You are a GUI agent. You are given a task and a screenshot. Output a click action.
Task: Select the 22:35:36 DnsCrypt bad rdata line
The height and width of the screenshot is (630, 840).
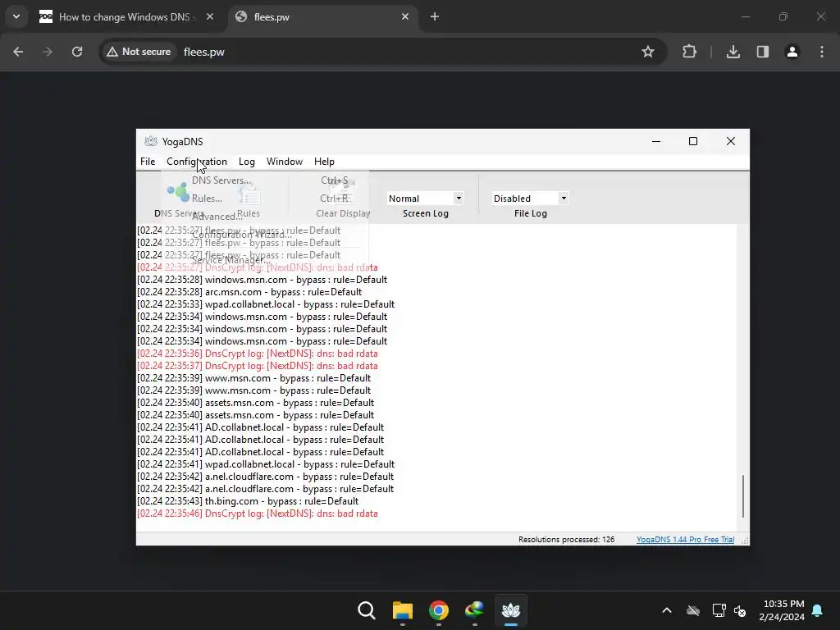257,354
